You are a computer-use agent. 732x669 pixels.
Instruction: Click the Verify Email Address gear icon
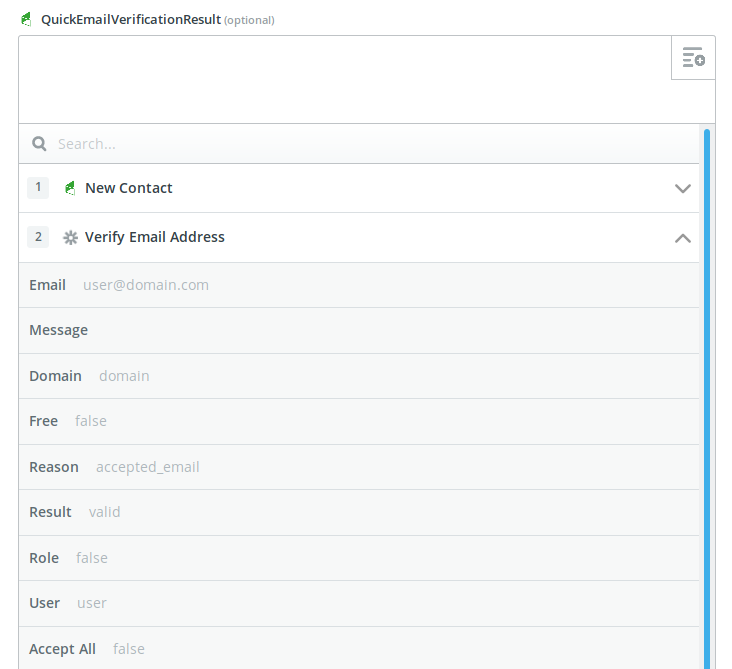(70, 238)
